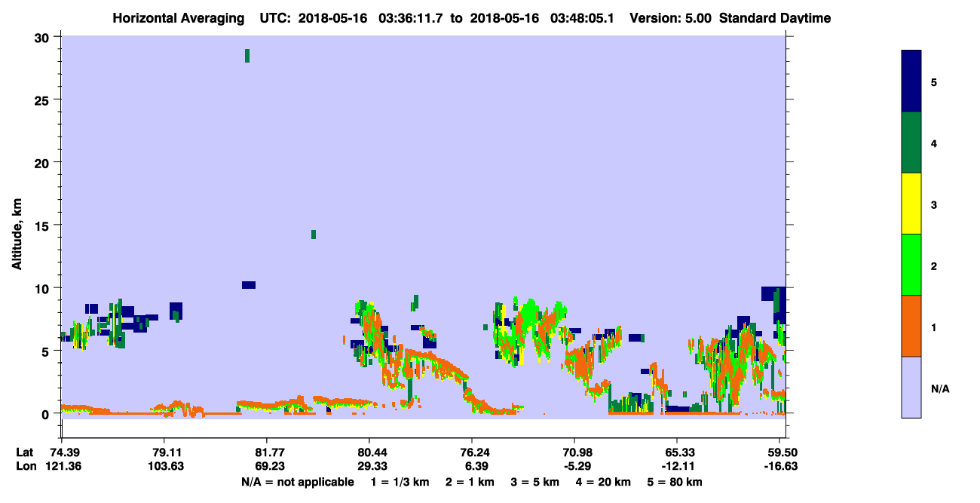The image size is (980, 503).
Task: Click the orange color bar segment for value 1
Action: point(911,326)
